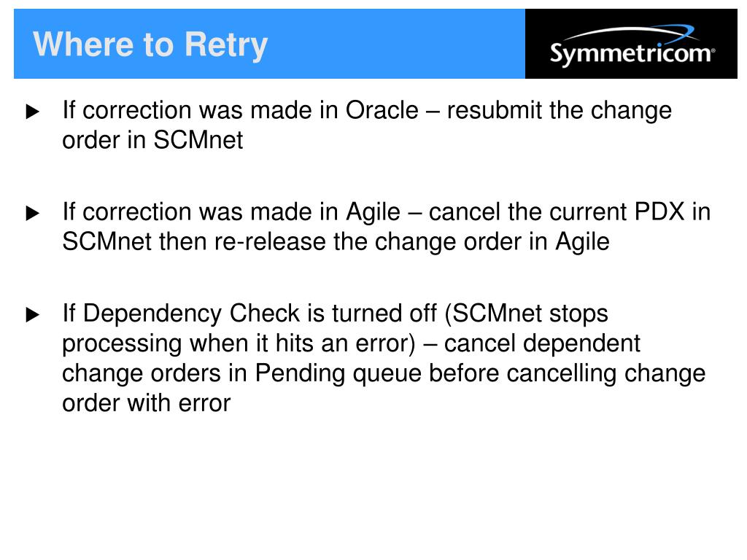The width and height of the screenshot is (747, 560).
Task: Click the third bullet arrow marker
Action: (x=32, y=314)
